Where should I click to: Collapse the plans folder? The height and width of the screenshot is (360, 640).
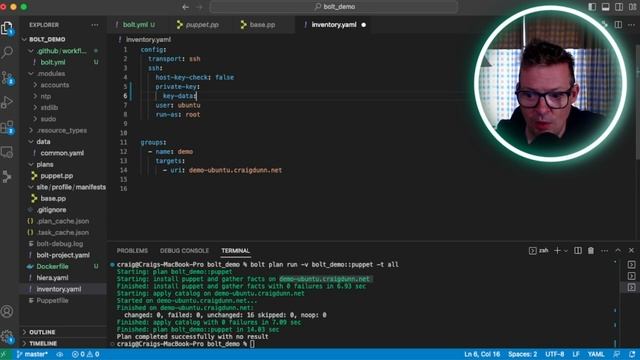pos(45,164)
